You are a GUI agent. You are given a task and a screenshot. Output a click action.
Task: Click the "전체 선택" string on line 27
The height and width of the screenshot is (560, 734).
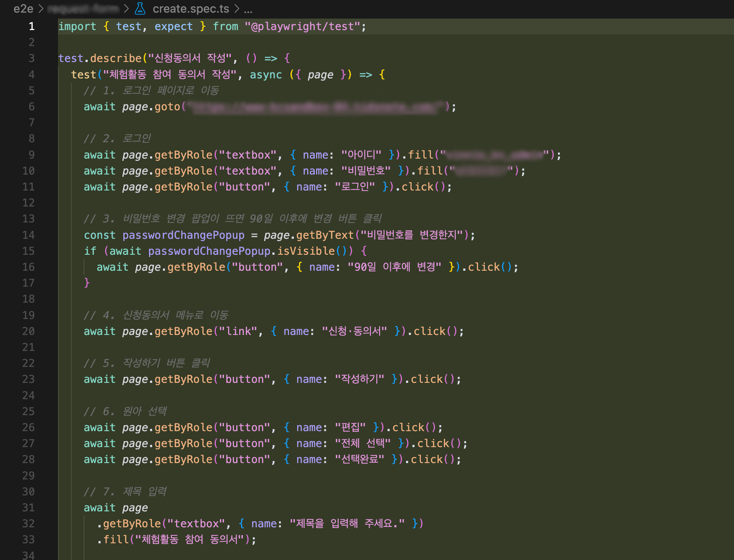click(363, 443)
